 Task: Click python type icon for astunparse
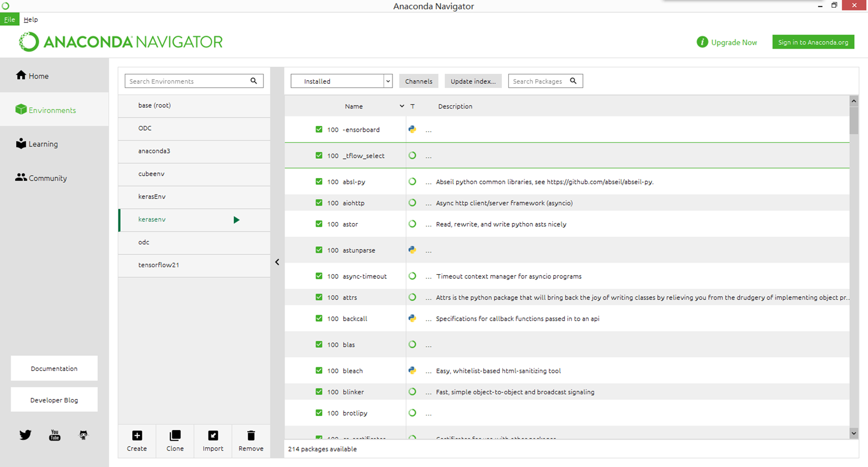coord(412,250)
